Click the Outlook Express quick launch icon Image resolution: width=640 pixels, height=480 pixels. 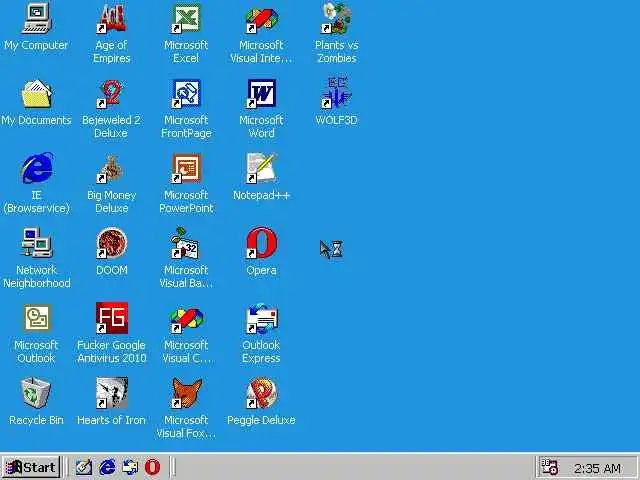coord(130,467)
